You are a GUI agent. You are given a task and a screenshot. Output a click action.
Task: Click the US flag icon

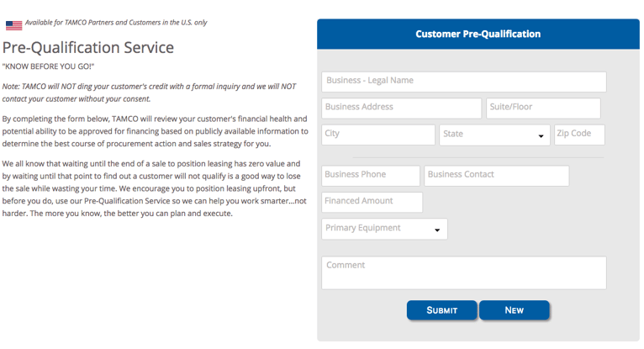pos(13,25)
